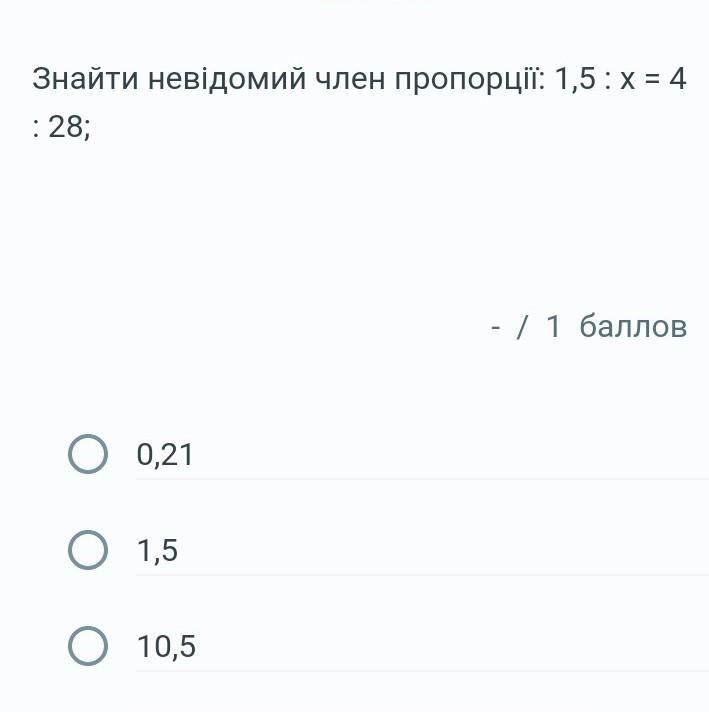
Task: Select the radio button for 0,21
Action: coord(88,454)
